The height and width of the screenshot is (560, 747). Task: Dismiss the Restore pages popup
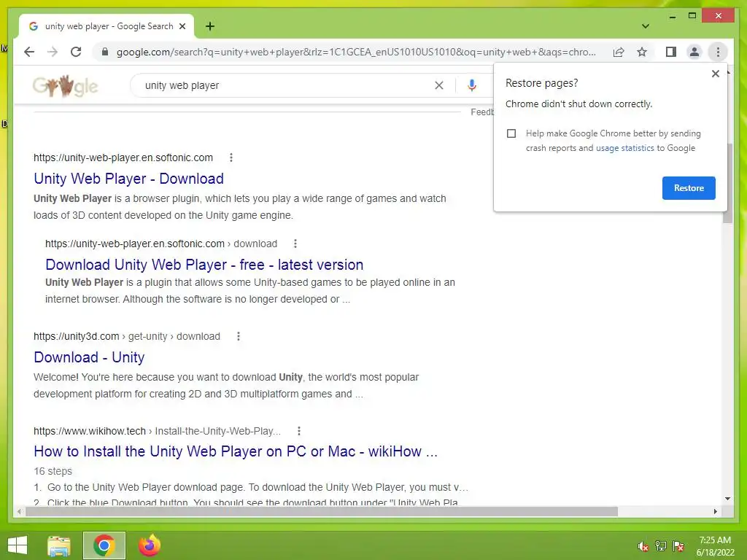(715, 74)
